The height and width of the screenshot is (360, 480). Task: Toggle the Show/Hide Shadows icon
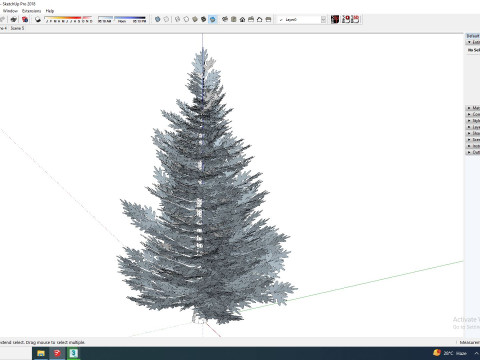[x=38, y=19]
